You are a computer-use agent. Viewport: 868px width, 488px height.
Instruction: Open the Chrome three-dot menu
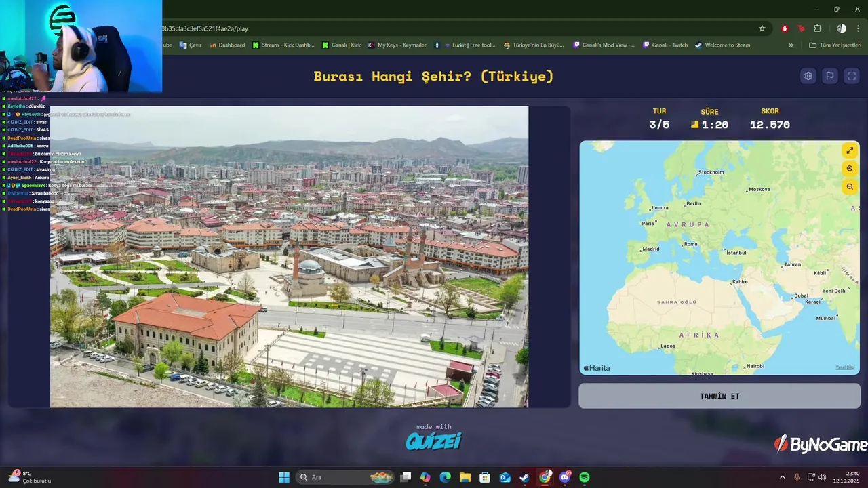click(859, 28)
